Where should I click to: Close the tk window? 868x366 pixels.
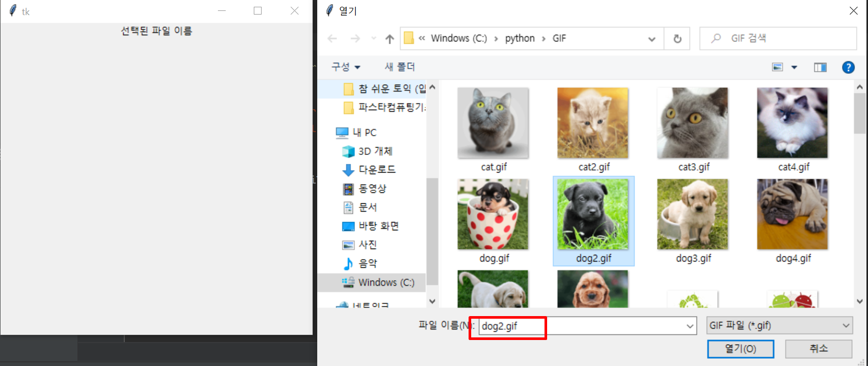[294, 11]
